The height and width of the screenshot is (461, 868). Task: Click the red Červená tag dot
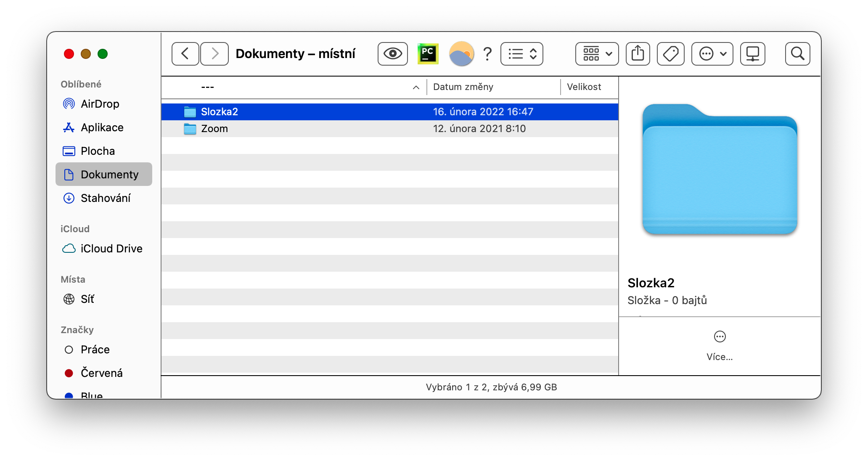(x=69, y=373)
